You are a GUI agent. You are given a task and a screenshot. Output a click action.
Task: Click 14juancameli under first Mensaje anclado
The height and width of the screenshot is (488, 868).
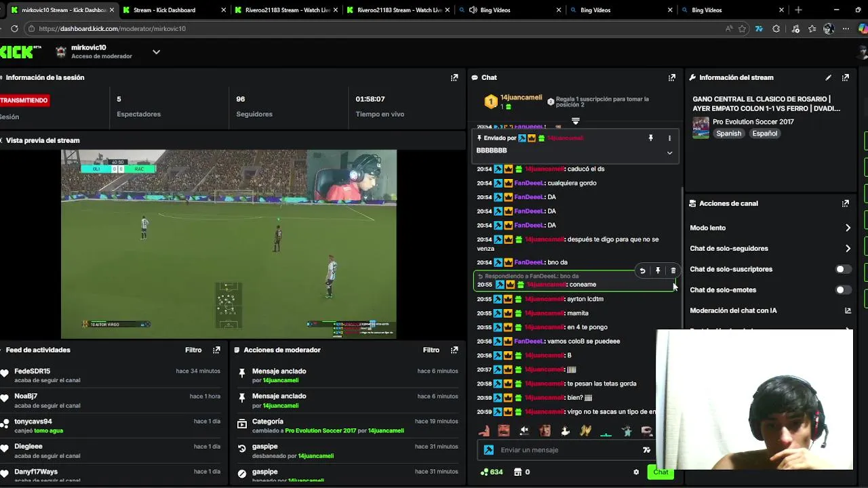pyautogui.click(x=281, y=380)
